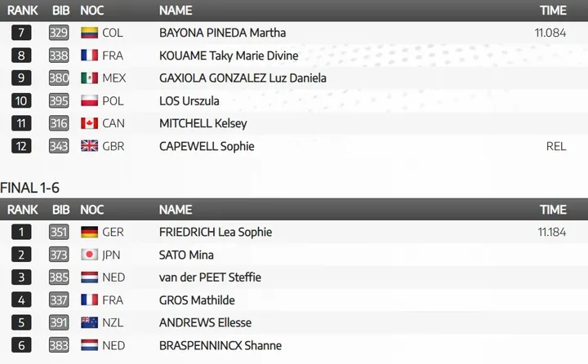Click the Canada flag beside CAN

coord(90,124)
